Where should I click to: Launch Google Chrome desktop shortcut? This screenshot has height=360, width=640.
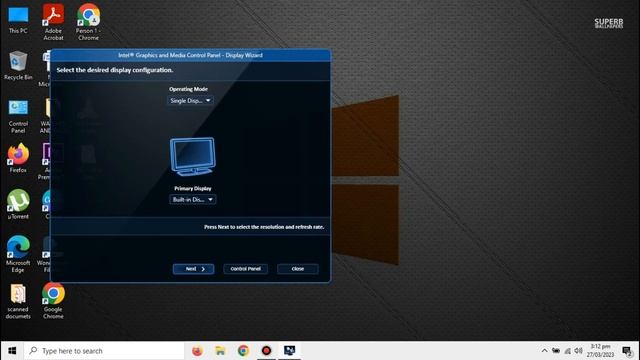(x=53, y=301)
